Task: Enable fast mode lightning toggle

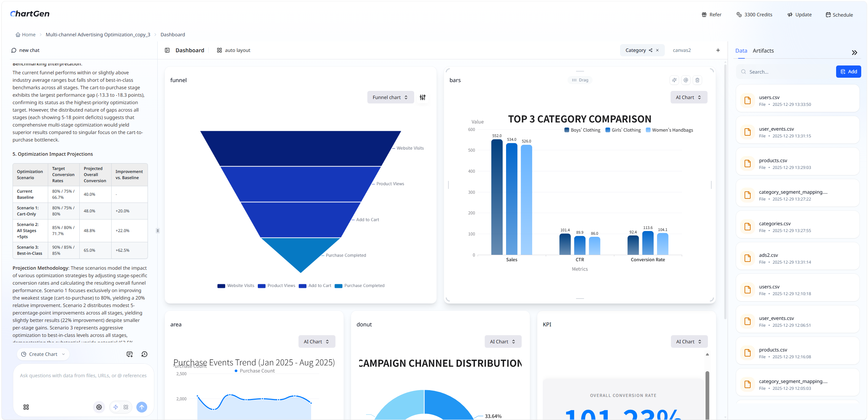Action: (115, 407)
